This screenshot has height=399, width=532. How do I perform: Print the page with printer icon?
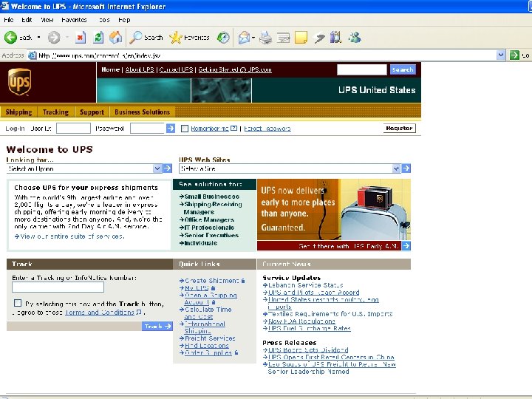[265, 38]
